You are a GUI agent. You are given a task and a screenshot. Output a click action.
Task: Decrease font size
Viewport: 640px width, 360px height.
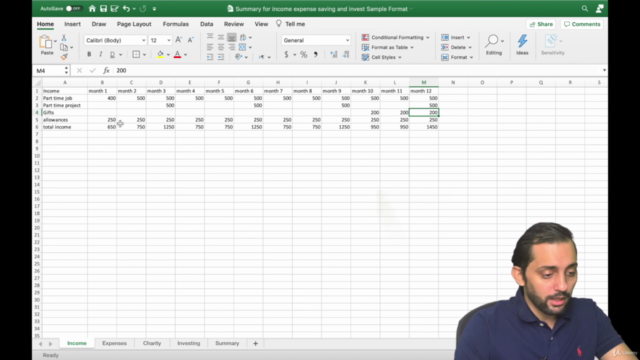click(x=191, y=40)
